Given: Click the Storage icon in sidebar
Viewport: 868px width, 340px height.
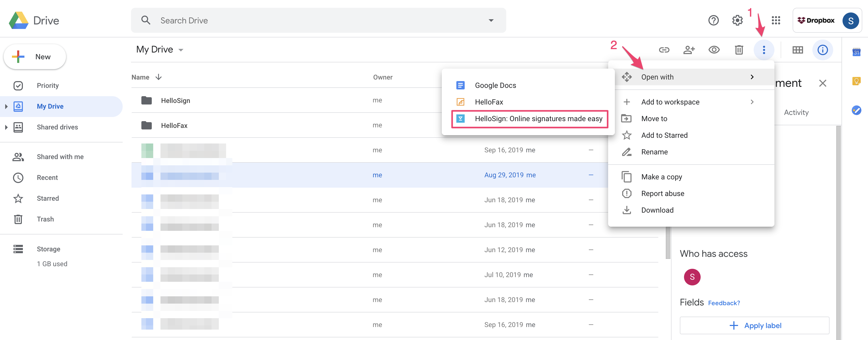Looking at the screenshot, I should pos(18,249).
